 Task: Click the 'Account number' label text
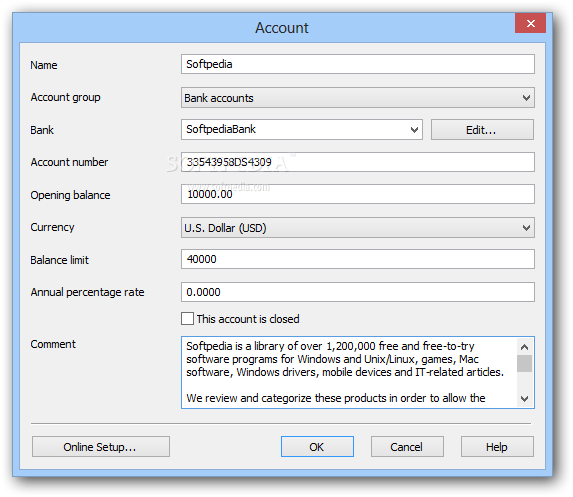pyautogui.click(x=69, y=162)
